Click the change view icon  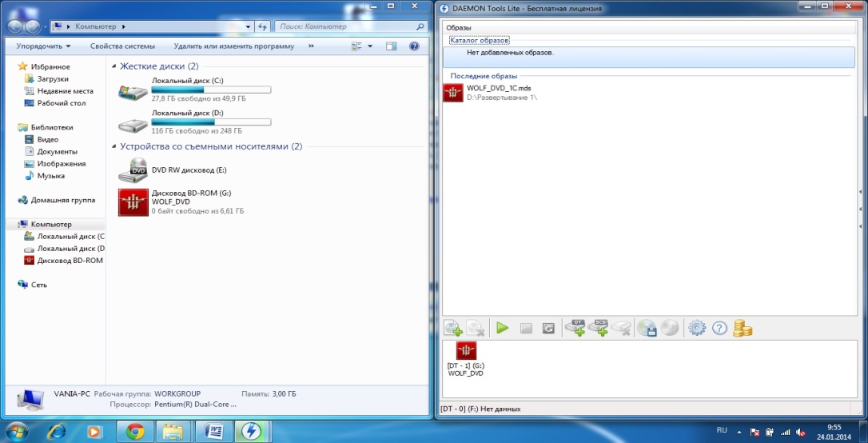coord(356,46)
